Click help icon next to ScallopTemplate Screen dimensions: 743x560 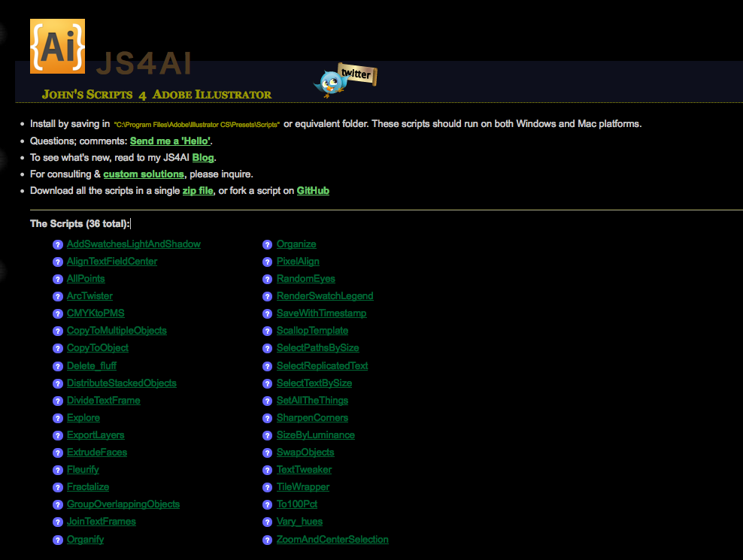268,331
